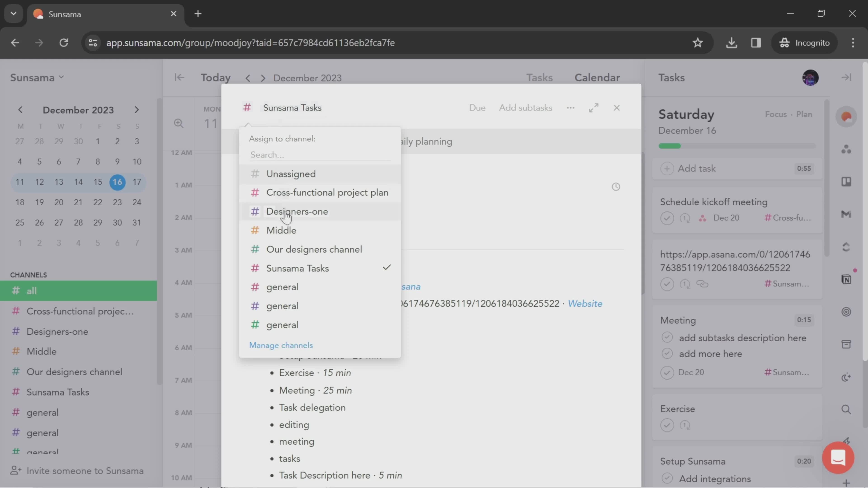Go to previous week in calendar header
The width and height of the screenshot is (868, 488).
pyautogui.click(x=248, y=78)
